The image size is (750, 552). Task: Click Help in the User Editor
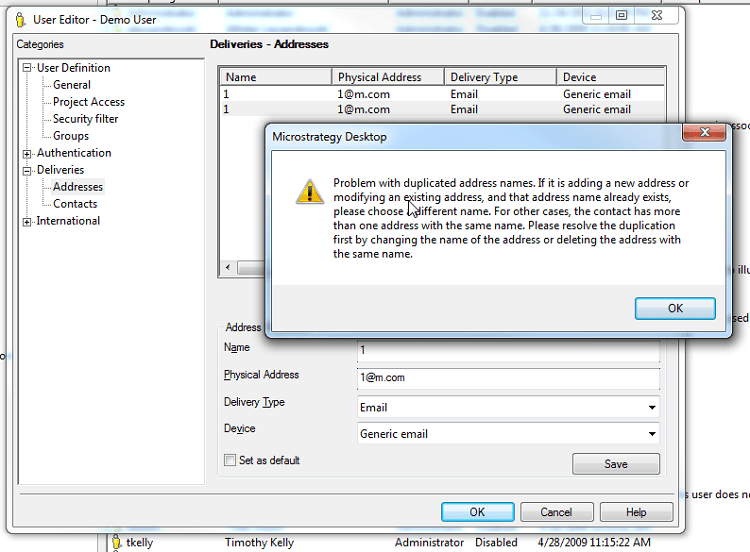point(636,512)
